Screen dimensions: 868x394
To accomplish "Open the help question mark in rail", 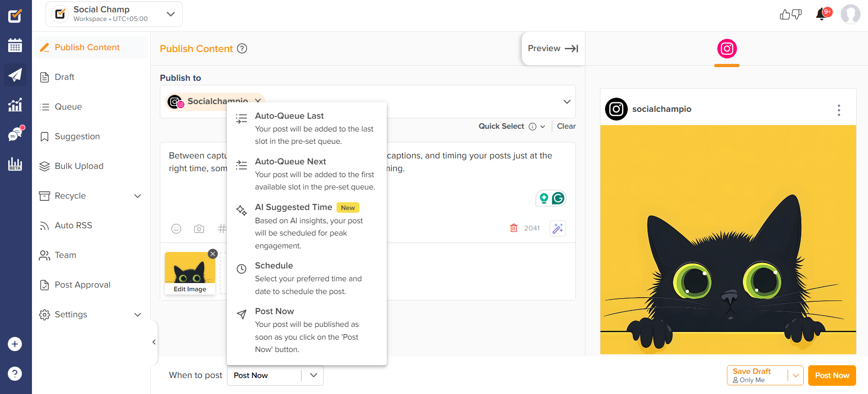I will (15, 373).
